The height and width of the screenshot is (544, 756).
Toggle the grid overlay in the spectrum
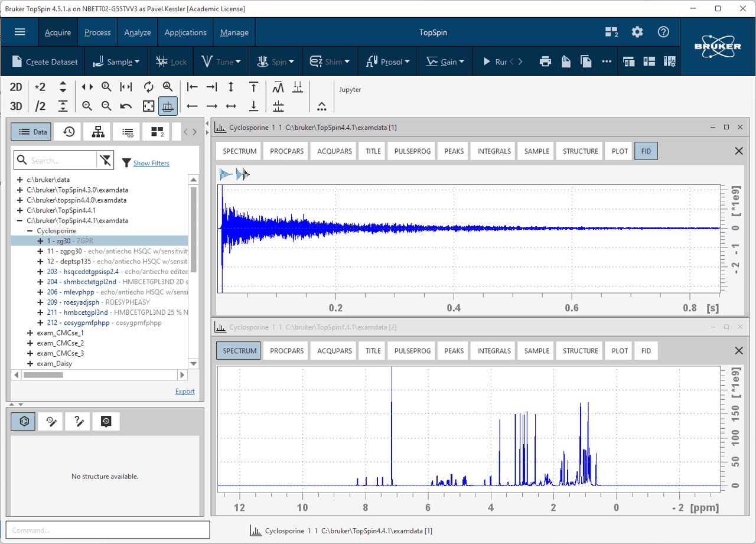(168, 106)
